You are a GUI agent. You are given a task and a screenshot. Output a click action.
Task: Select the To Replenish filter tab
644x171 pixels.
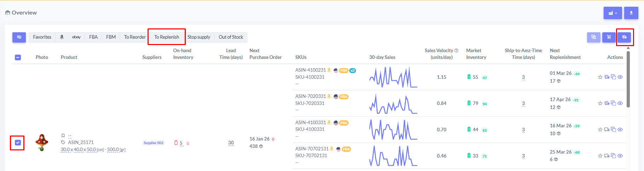tap(167, 37)
